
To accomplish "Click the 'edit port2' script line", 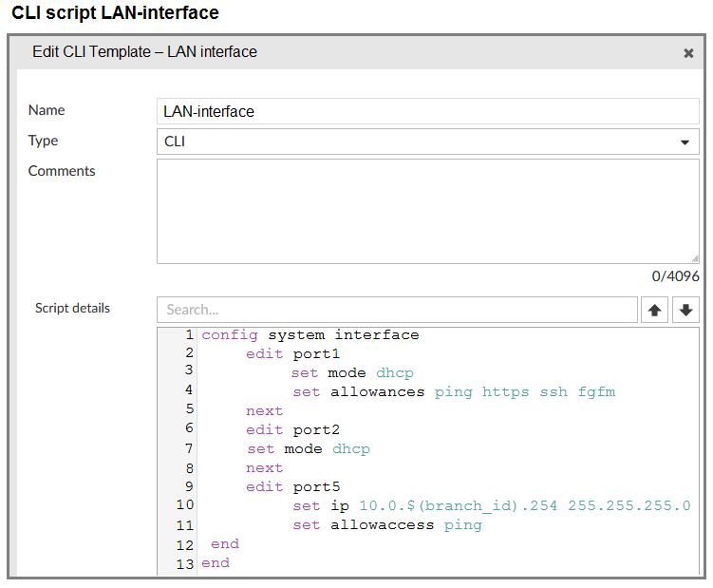I will click(x=292, y=429).
